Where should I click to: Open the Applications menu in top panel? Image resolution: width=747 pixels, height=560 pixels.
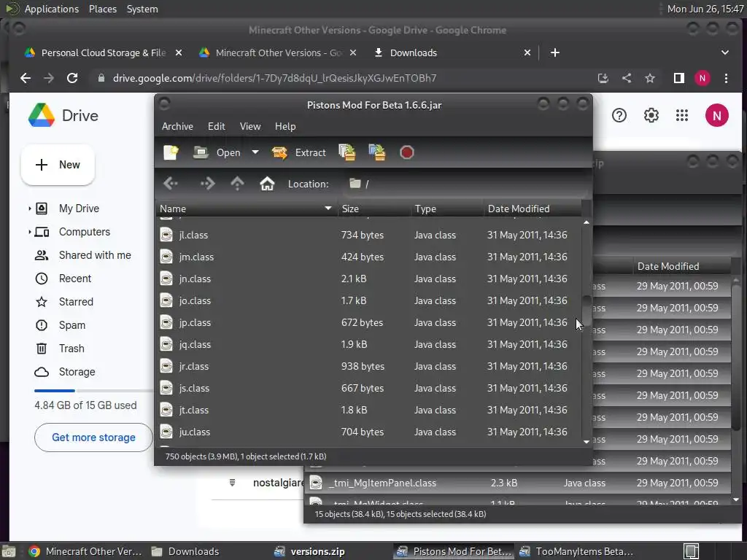click(x=52, y=9)
